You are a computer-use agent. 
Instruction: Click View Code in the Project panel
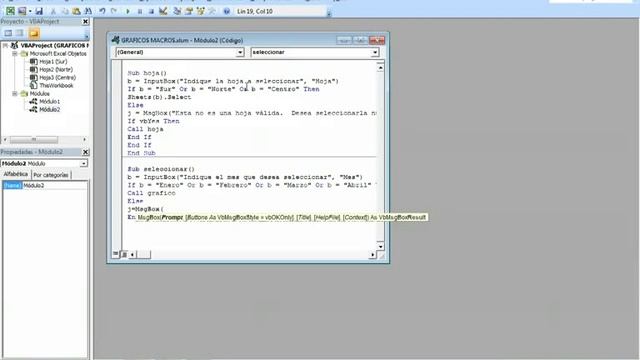click(8, 33)
